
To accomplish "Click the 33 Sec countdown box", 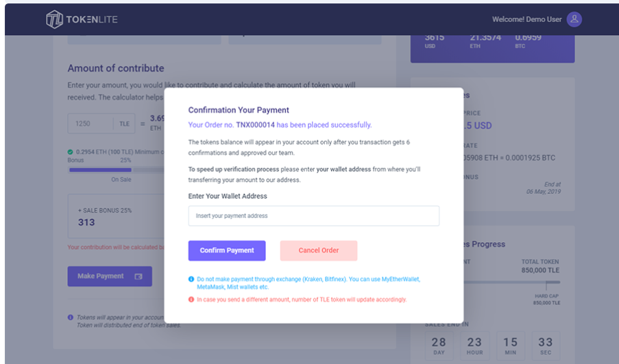I will pyautogui.click(x=545, y=346).
